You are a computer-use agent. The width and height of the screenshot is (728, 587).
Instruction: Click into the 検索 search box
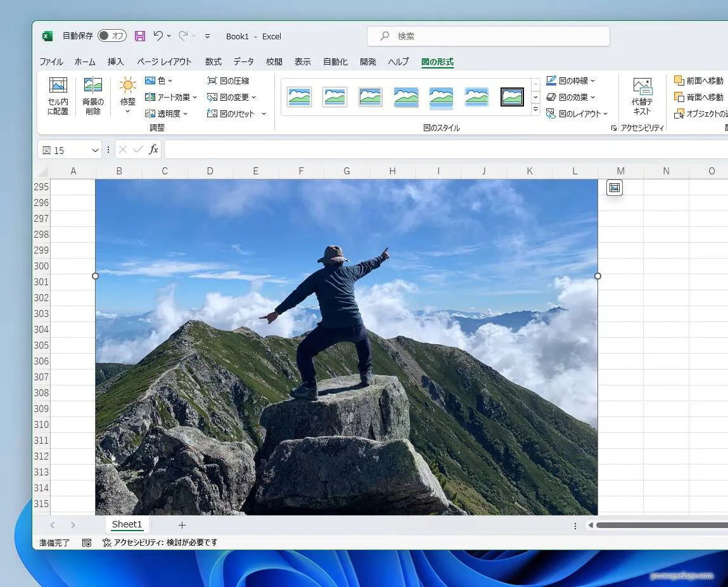click(488, 36)
